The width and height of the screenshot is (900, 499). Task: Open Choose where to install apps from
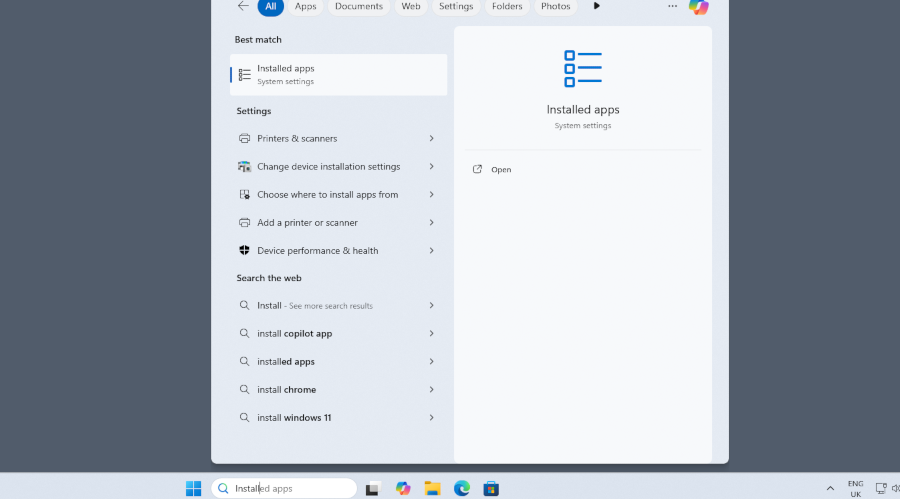[x=339, y=195]
